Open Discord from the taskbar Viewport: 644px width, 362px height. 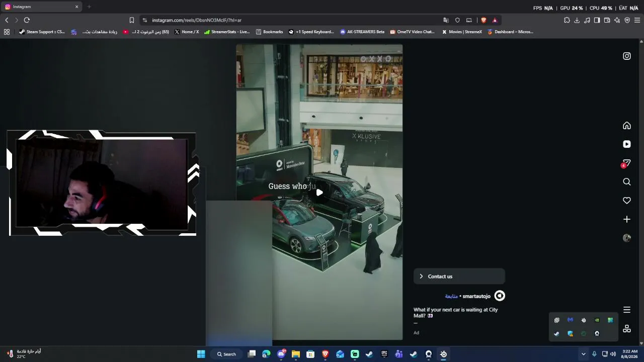tap(281, 354)
